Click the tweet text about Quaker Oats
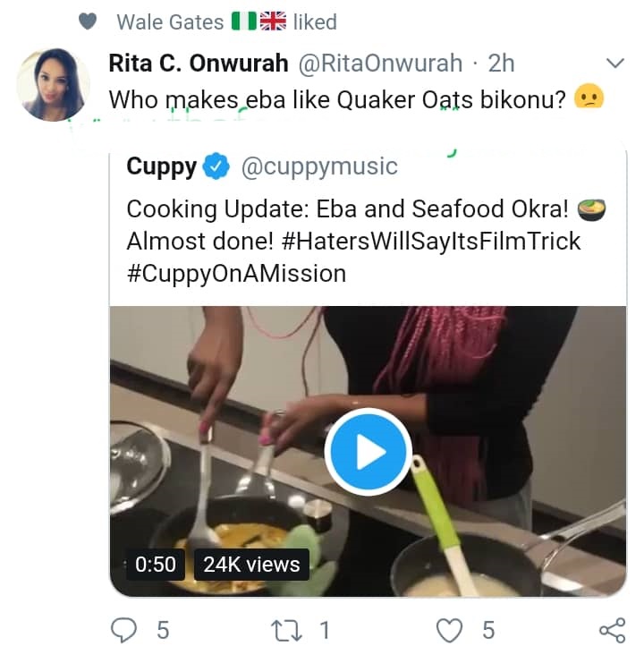644x663 pixels. click(338, 98)
